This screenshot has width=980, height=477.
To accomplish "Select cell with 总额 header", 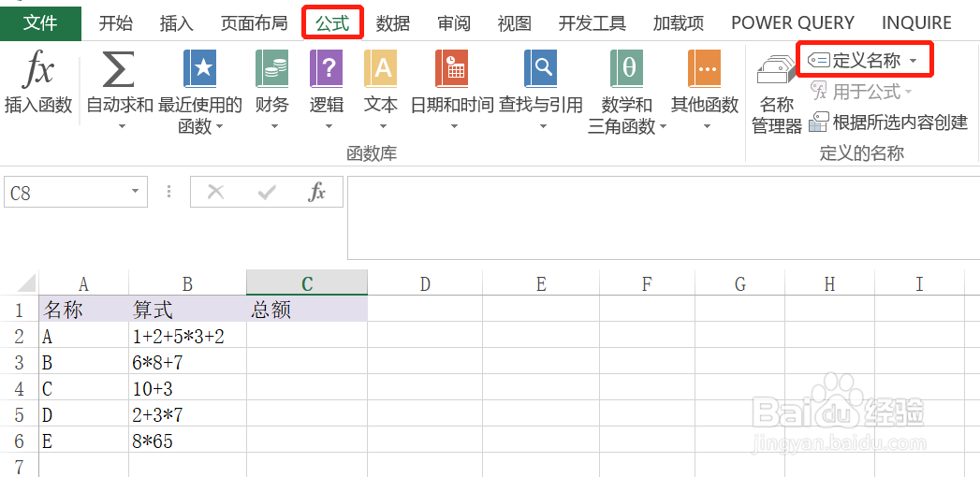I will coord(307,310).
